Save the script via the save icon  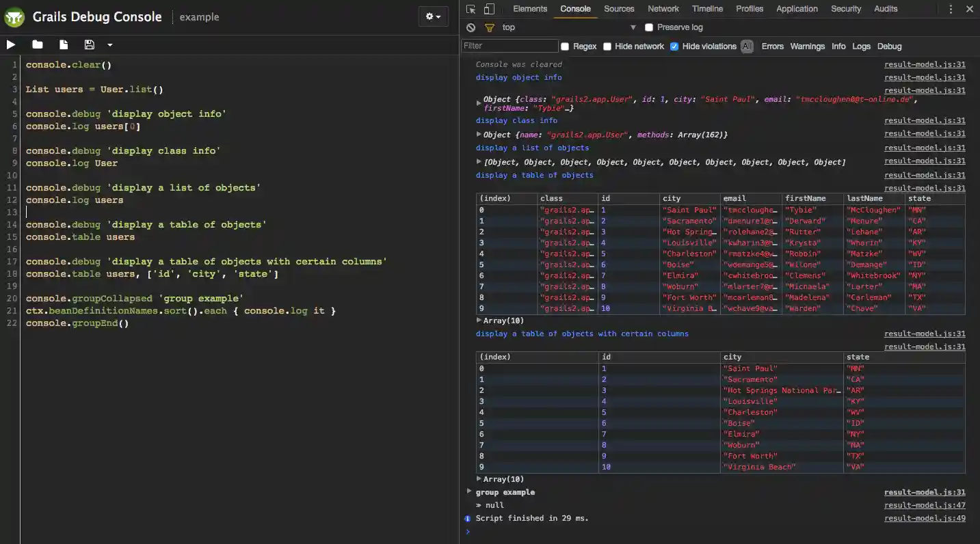point(89,44)
